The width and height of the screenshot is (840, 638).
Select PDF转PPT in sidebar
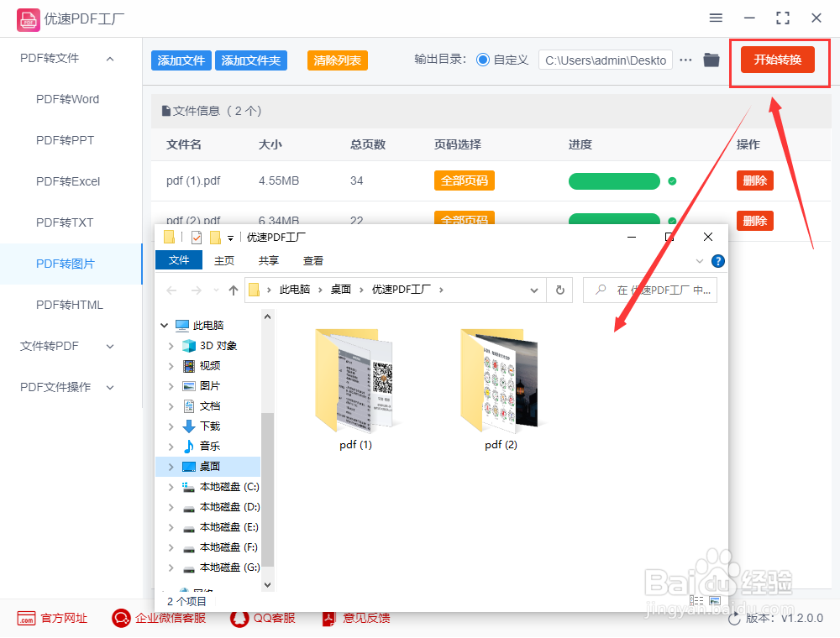(65, 141)
